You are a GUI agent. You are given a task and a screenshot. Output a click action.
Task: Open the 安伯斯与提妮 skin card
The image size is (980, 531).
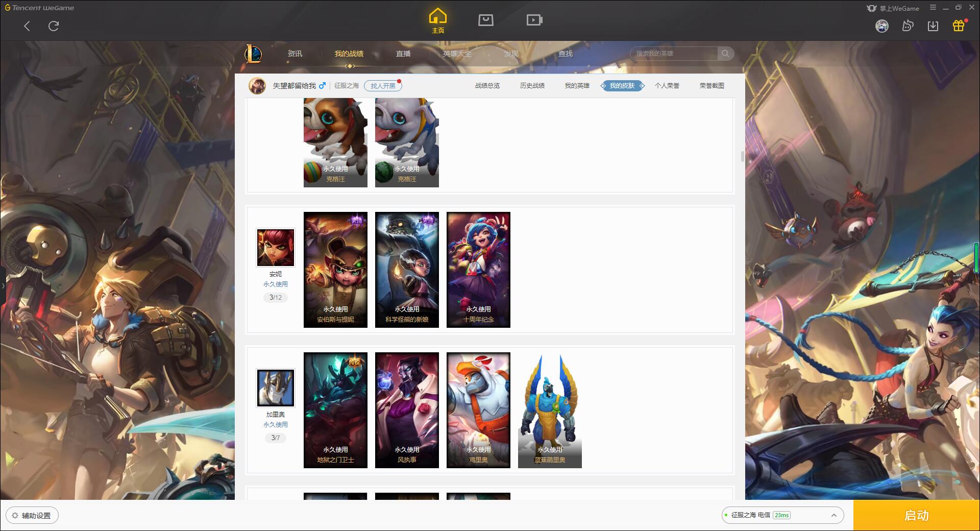[x=335, y=270]
